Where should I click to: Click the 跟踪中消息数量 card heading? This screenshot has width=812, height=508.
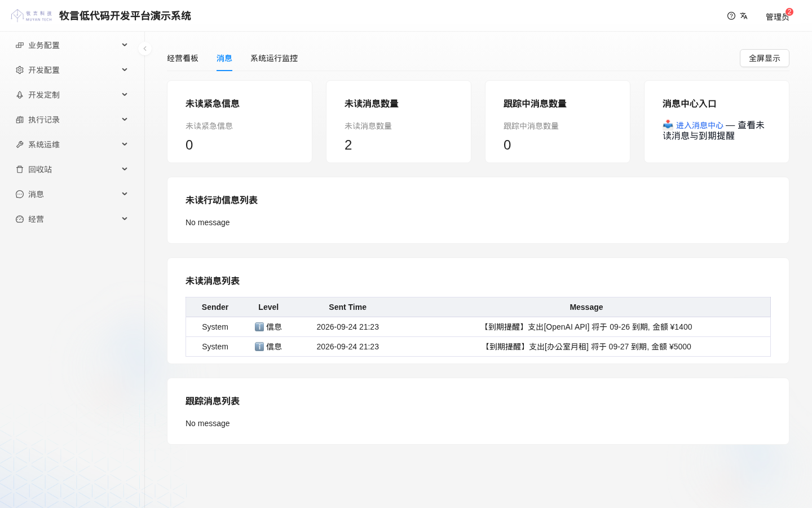535,103
